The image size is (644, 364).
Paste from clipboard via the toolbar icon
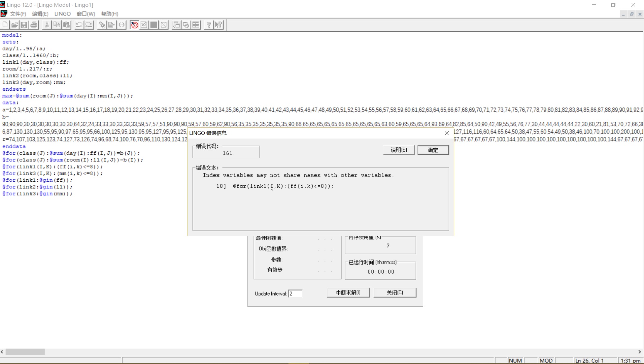(x=66, y=25)
